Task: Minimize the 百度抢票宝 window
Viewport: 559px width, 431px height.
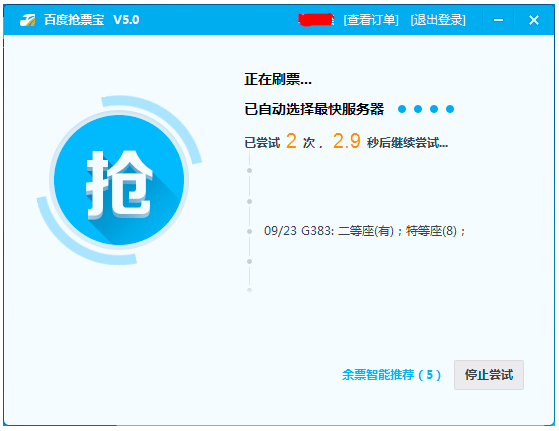Action: pyautogui.click(x=498, y=20)
